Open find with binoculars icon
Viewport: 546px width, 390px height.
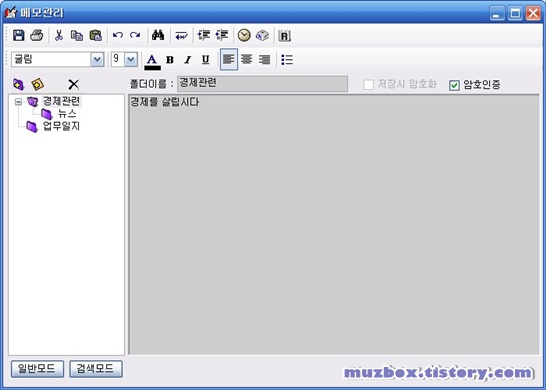[158, 36]
